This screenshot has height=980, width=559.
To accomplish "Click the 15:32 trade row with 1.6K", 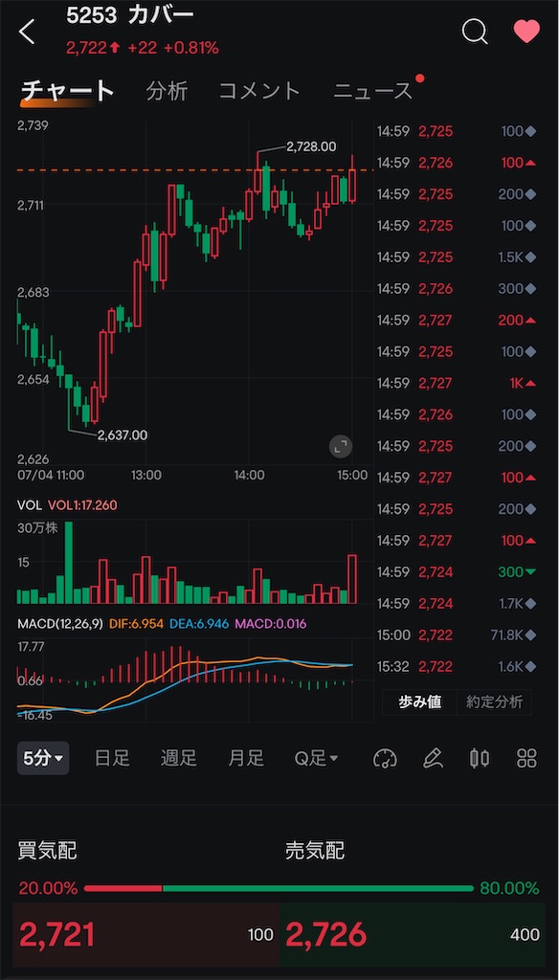I will (458, 667).
